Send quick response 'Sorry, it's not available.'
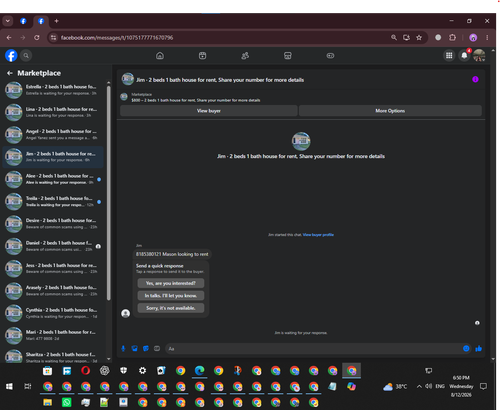Screen dimensions: 500x410 [x=171, y=308]
